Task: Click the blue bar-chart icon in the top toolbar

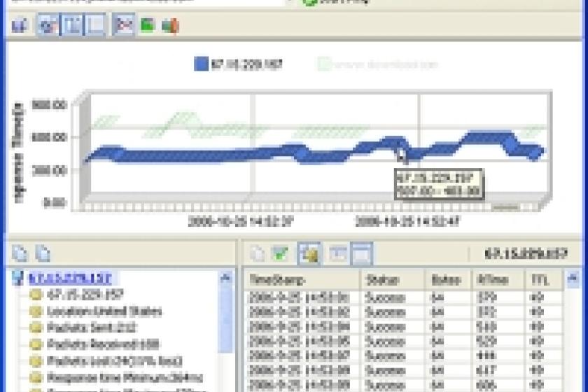Action: coord(19,25)
